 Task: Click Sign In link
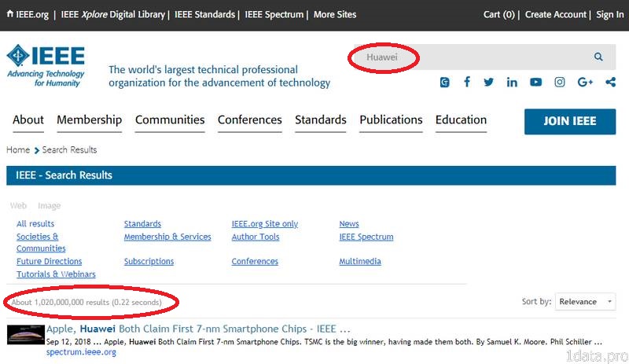[x=610, y=14]
